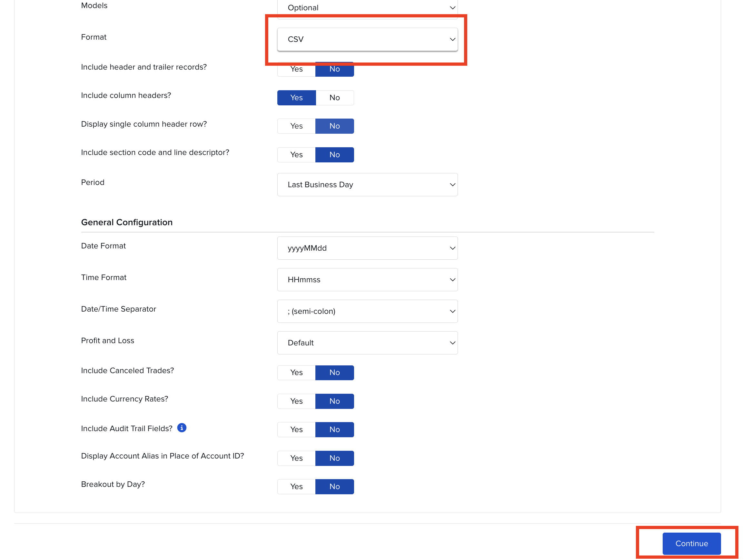Expand the Profit and Loss dropdown

tap(367, 343)
